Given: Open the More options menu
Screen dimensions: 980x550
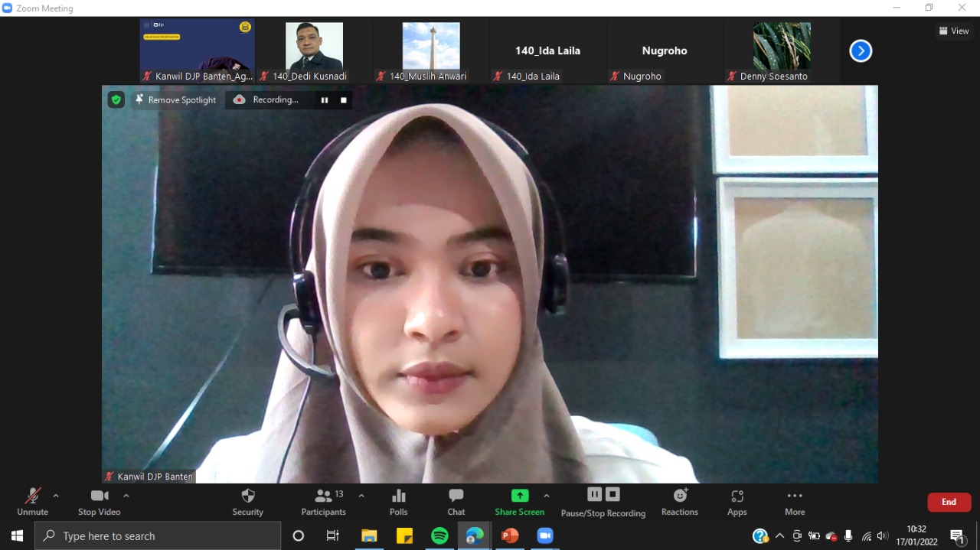Looking at the screenshot, I should pos(794,502).
